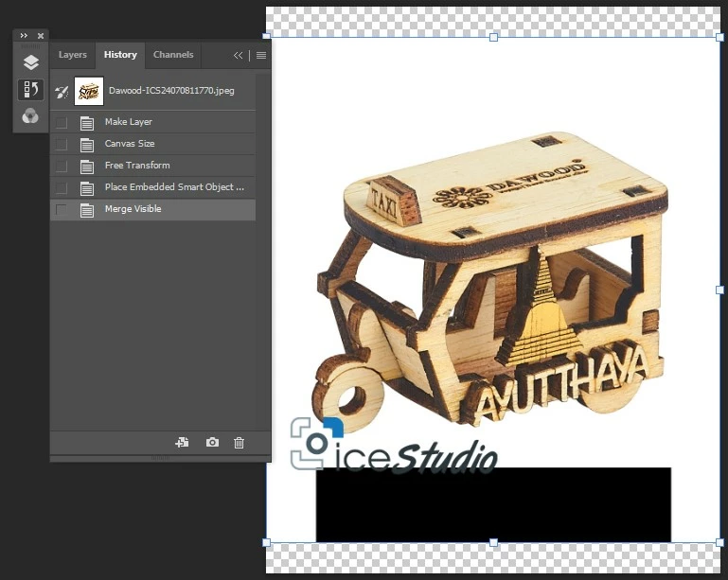This screenshot has width=728, height=580.
Task: Click the Merge Visible state icon
Action: pos(87,210)
